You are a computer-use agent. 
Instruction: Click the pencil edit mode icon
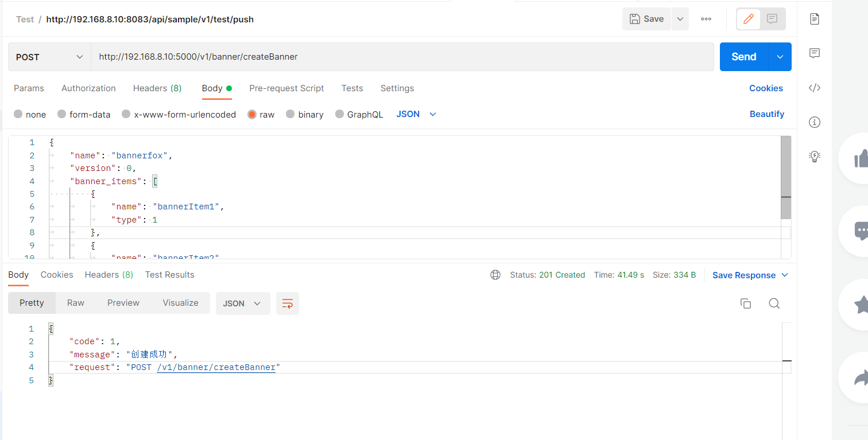pos(748,19)
